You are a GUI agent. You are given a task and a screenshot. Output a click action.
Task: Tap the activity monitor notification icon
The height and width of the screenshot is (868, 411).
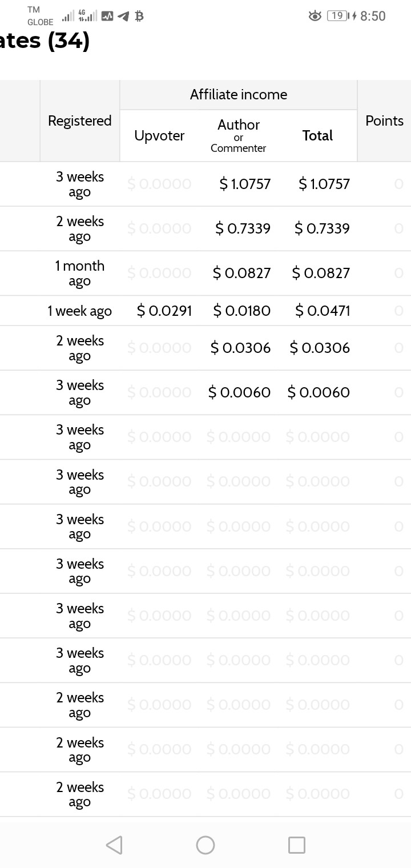coord(107,17)
